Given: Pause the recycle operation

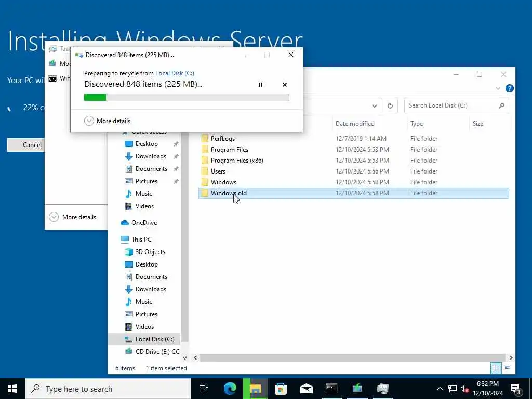Looking at the screenshot, I should tap(260, 85).
